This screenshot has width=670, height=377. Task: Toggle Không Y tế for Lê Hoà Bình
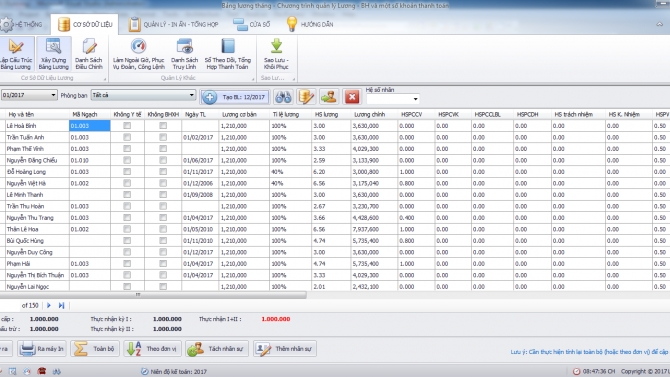click(x=127, y=126)
